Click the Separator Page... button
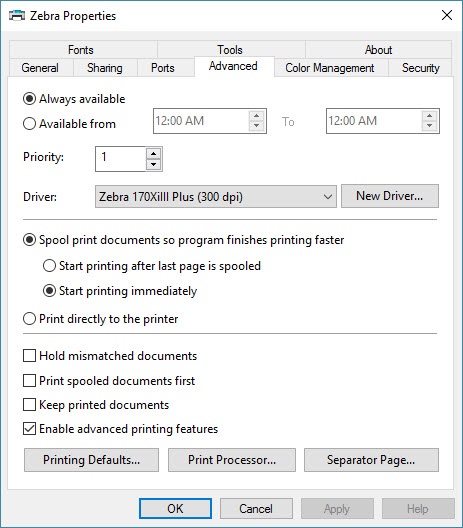The width and height of the screenshot is (463, 528). tap(371, 460)
